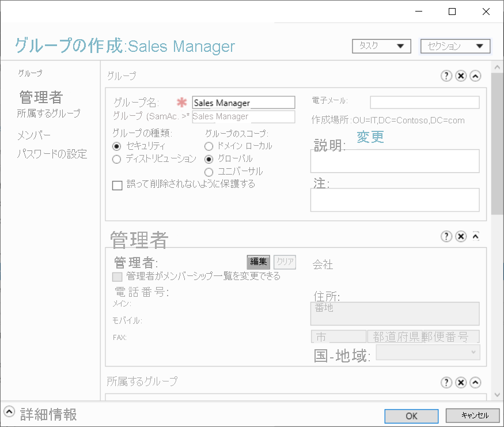
Task: Open the タスク dropdown
Action: [381, 46]
